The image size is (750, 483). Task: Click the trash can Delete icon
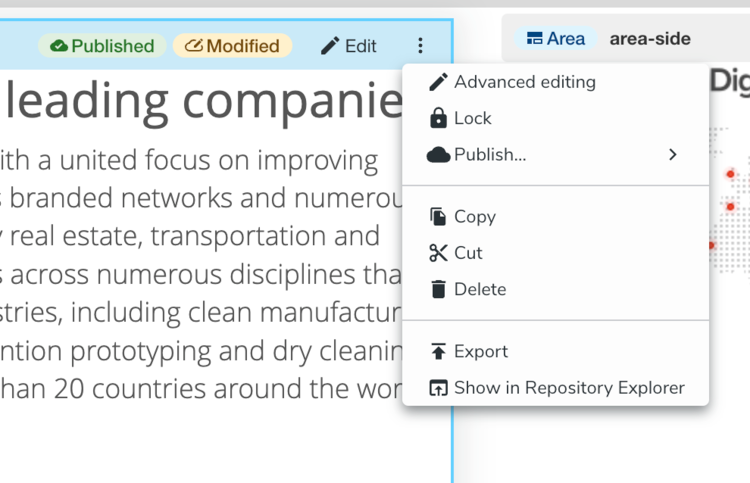click(x=438, y=289)
